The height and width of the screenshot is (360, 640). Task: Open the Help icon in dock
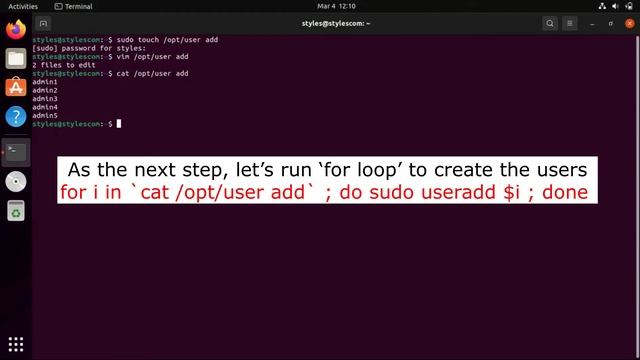tap(16, 117)
